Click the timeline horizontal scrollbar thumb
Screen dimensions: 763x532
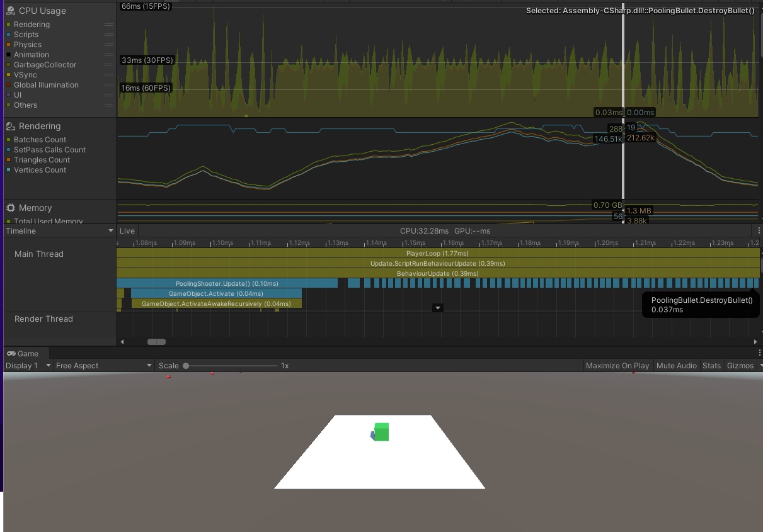click(x=156, y=342)
